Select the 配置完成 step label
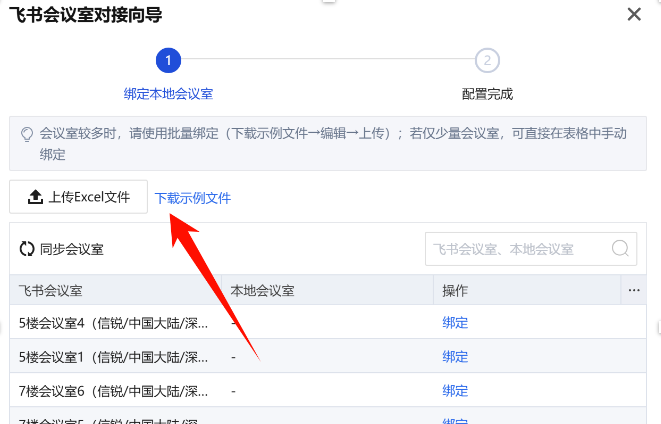This screenshot has height=424, width=661. [487, 94]
